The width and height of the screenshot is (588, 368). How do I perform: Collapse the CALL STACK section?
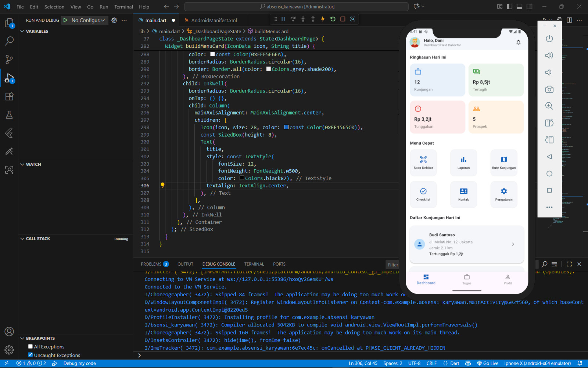tap(22, 239)
